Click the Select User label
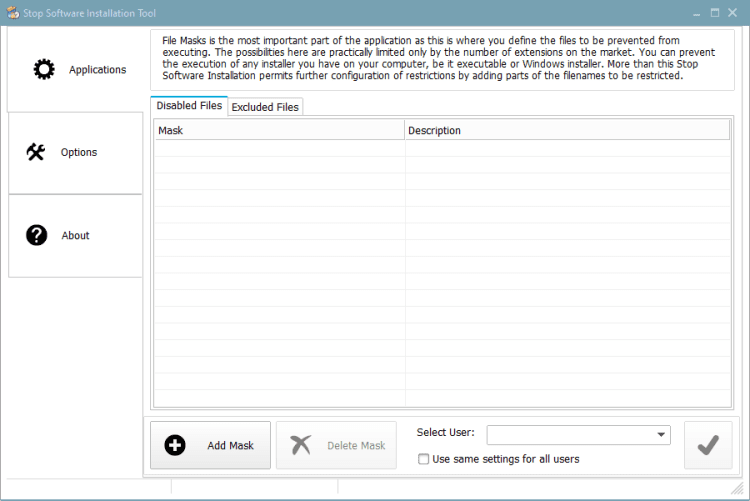The image size is (750, 501). click(x=445, y=432)
